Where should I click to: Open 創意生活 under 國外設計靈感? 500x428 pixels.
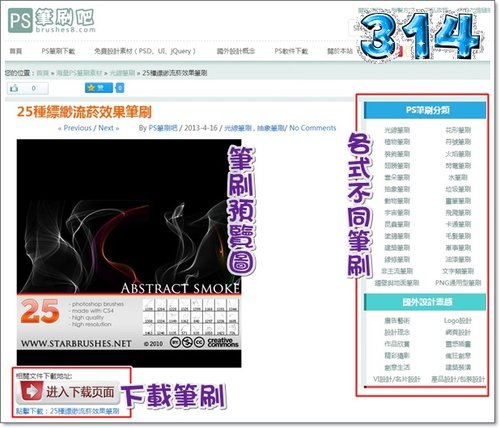[x=397, y=367]
